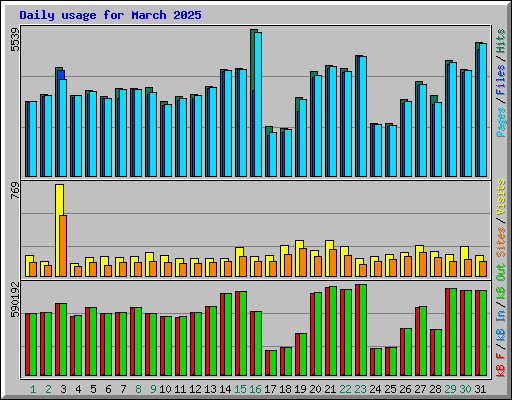
Task: Click day label 2 on the x-axis
Action: (48, 389)
